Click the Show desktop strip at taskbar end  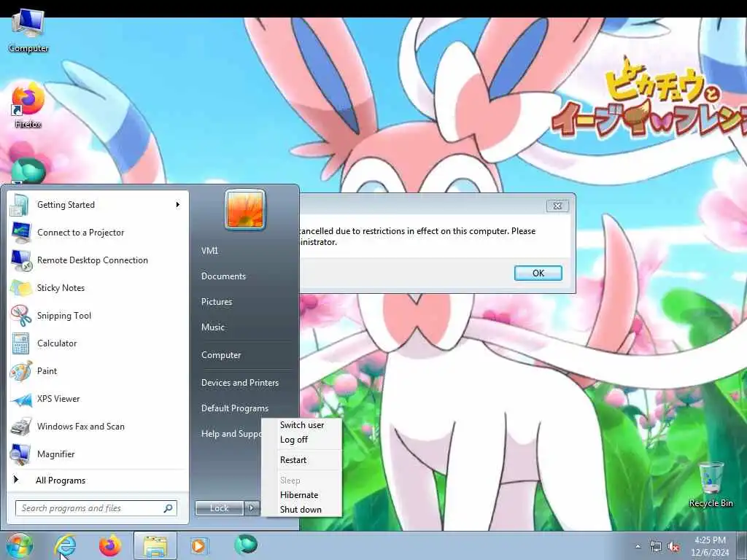point(742,545)
